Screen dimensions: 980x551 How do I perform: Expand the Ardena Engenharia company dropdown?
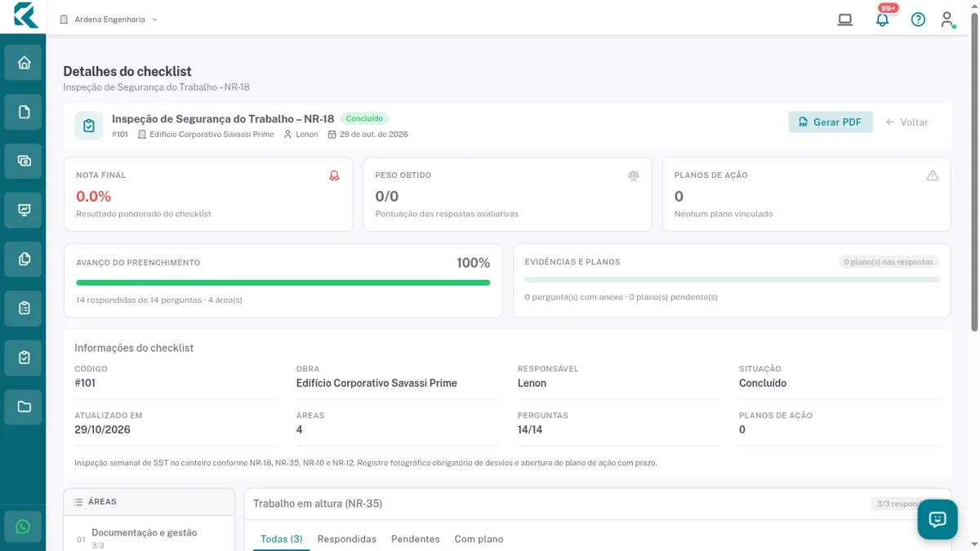coord(109,20)
